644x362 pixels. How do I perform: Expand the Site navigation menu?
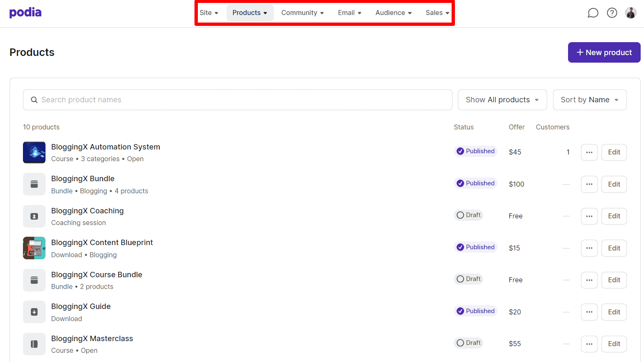point(209,13)
